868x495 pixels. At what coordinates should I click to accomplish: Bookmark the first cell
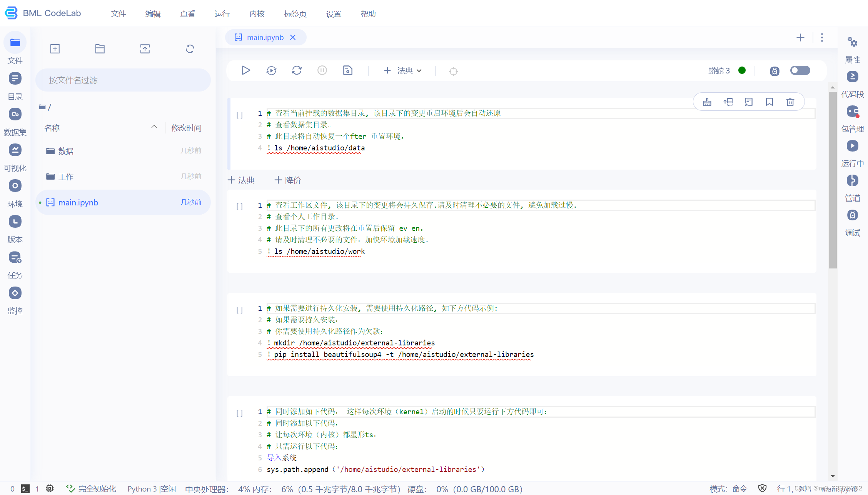pyautogui.click(x=769, y=102)
